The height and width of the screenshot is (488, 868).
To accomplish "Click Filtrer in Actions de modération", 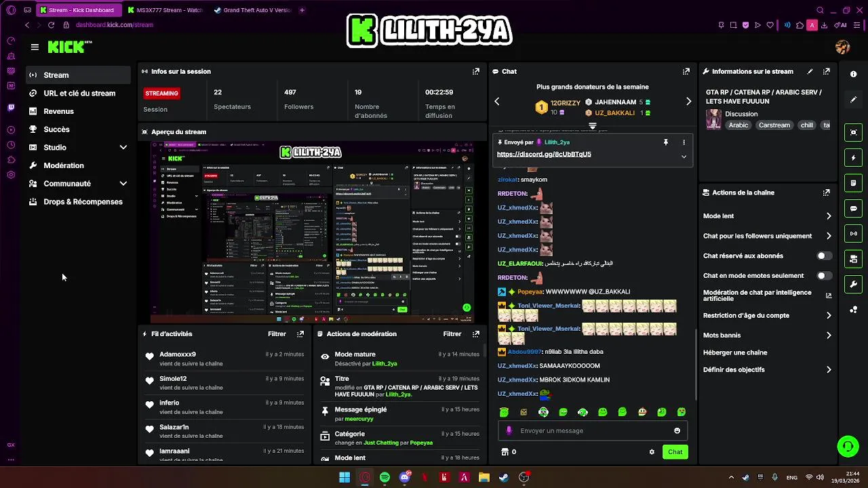I will point(452,334).
